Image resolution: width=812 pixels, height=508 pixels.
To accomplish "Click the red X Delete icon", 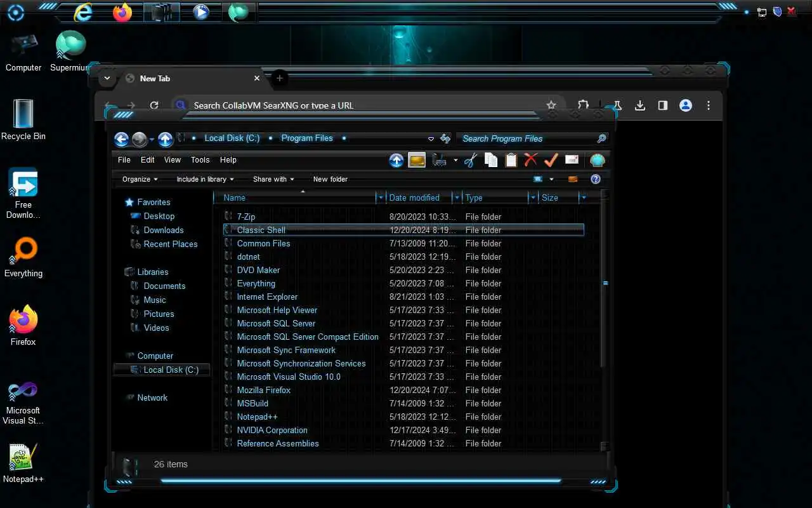I will coord(531,160).
